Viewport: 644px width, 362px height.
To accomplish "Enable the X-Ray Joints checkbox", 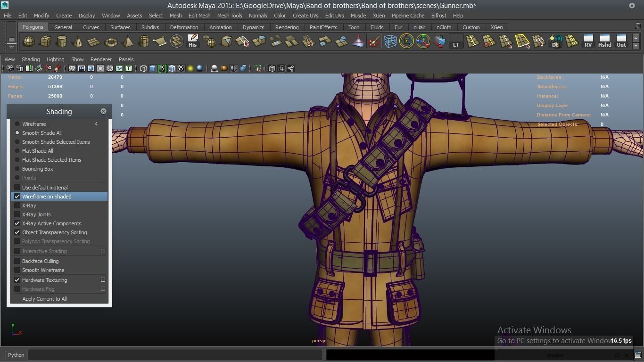I will tap(17, 214).
